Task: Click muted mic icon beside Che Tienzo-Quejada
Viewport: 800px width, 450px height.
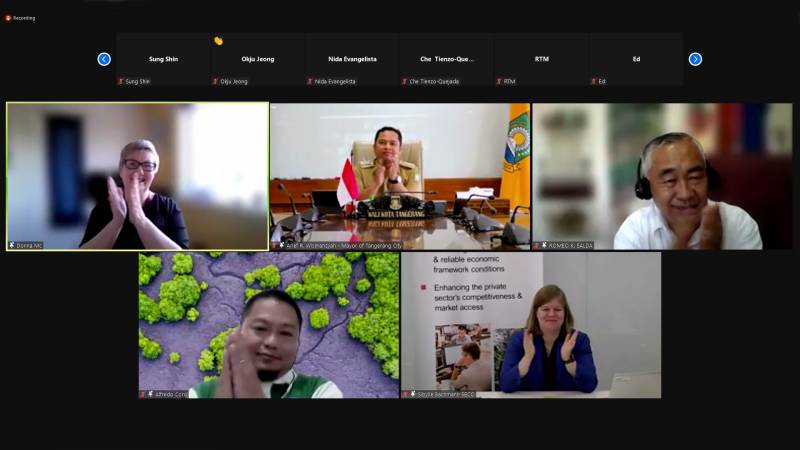Action: 404,81
